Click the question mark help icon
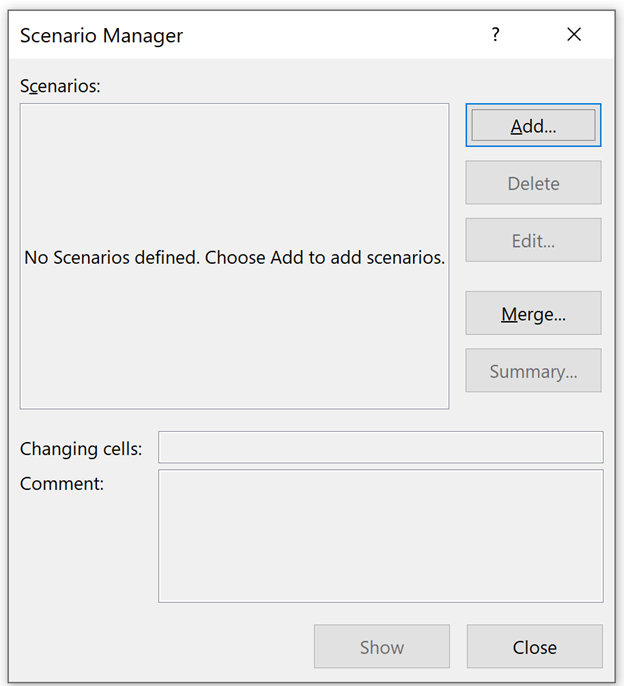The height and width of the screenshot is (686, 624). click(x=495, y=35)
